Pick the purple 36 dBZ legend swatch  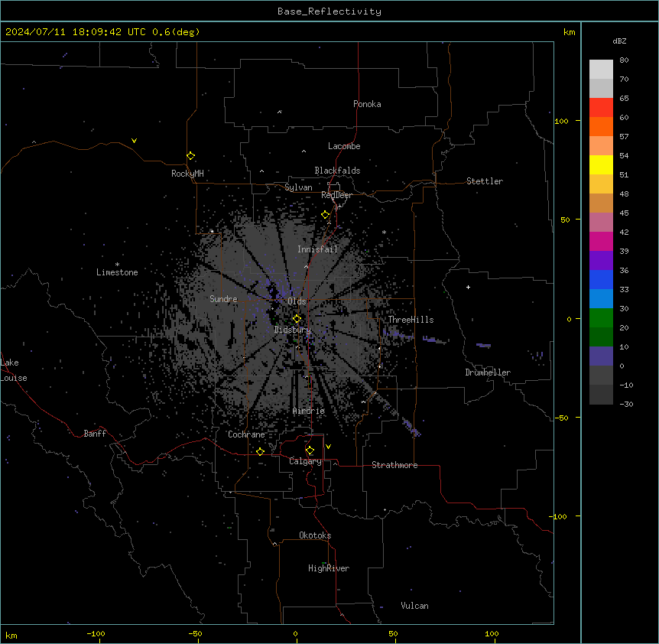pos(601,260)
